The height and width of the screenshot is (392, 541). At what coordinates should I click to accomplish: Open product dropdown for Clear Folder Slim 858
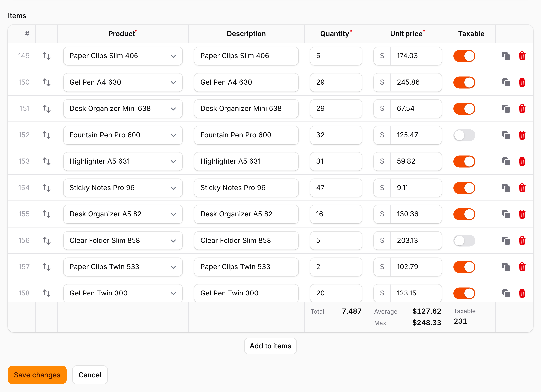point(123,241)
